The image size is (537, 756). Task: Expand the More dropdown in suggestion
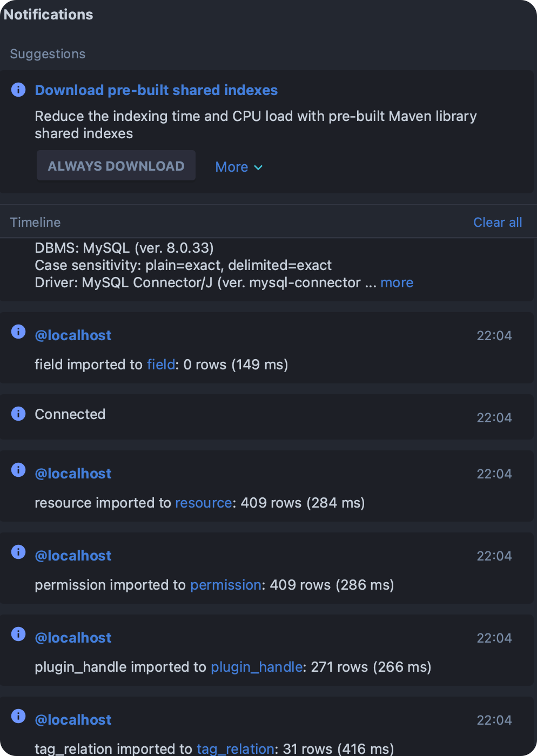tap(239, 167)
